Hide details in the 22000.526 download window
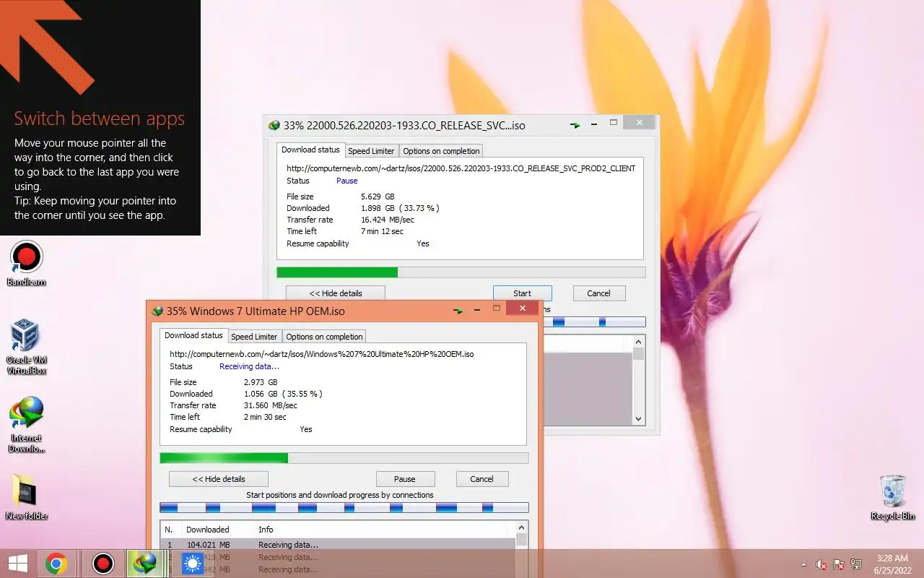 click(x=336, y=293)
